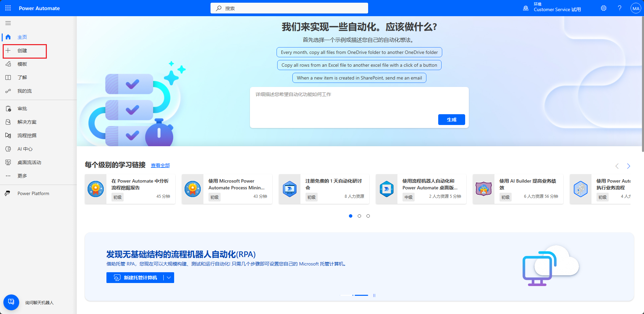Viewport: 644px width, 314px height.
Task: Open 在 Power Automate 中分析流程挖掘报告 card
Action: [130, 189]
